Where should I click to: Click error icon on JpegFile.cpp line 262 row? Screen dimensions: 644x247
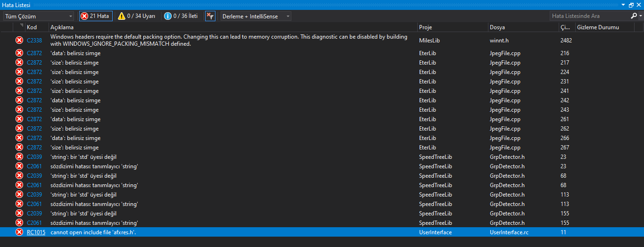[19, 129]
